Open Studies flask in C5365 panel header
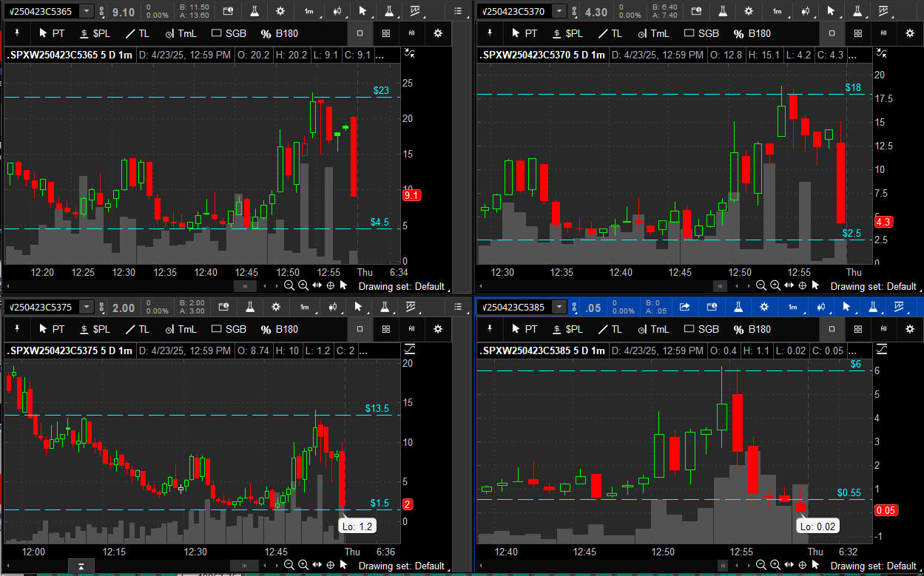924x576 pixels. (254, 11)
